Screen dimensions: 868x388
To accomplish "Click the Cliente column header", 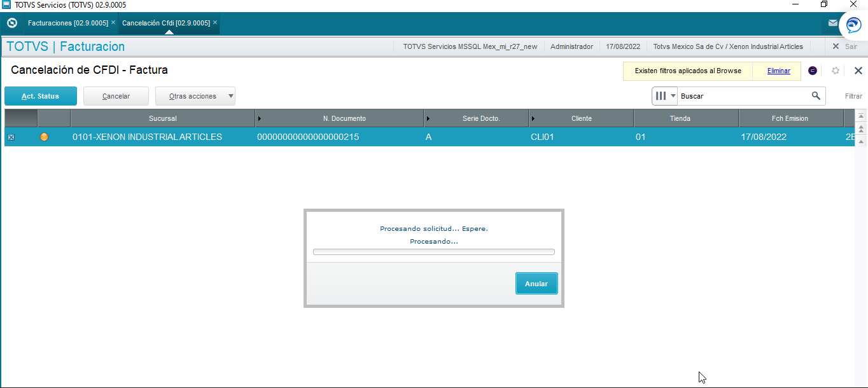I will [582, 118].
